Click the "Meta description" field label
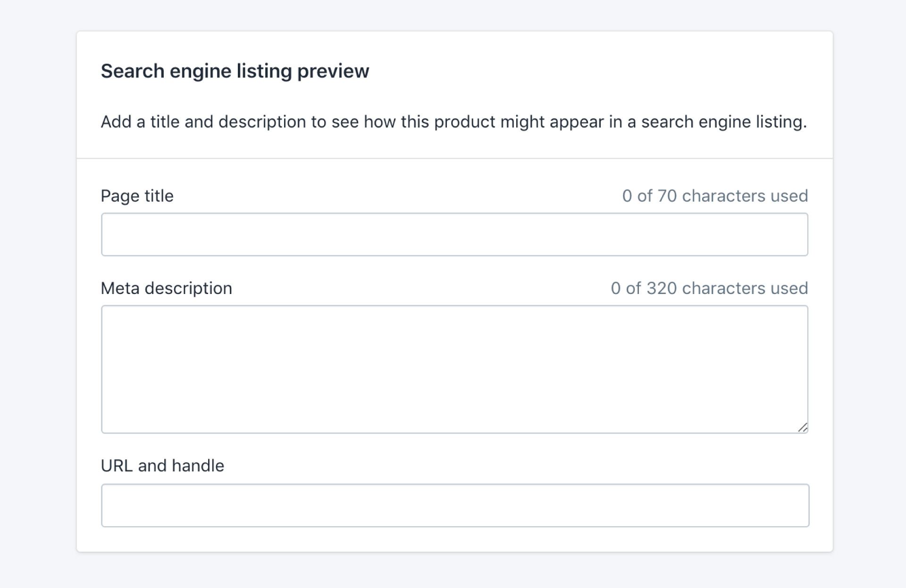This screenshot has width=906, height=588. coord(166,288)
